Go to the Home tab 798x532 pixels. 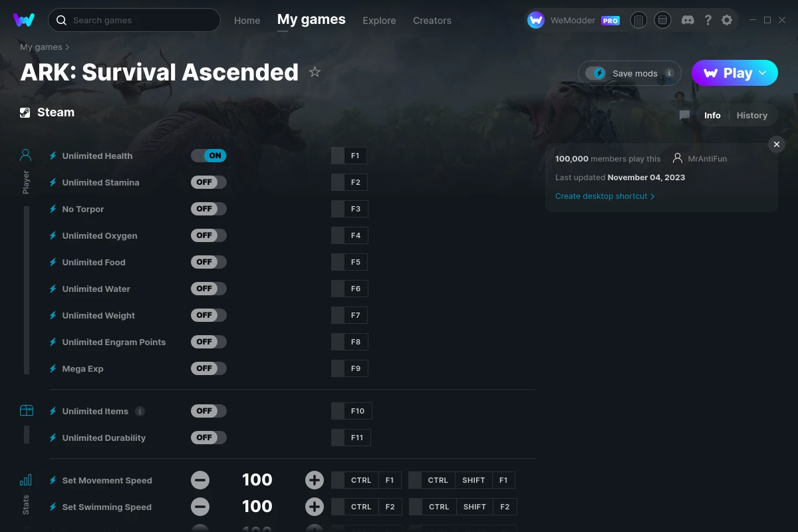pos(247,21)
